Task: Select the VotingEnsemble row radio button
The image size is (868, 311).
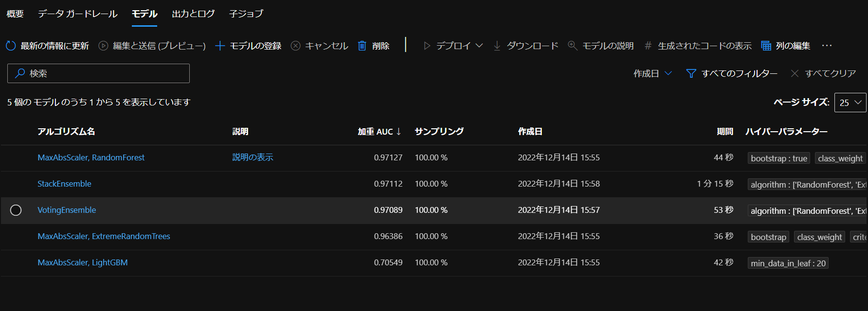Action: click(16, 210)
